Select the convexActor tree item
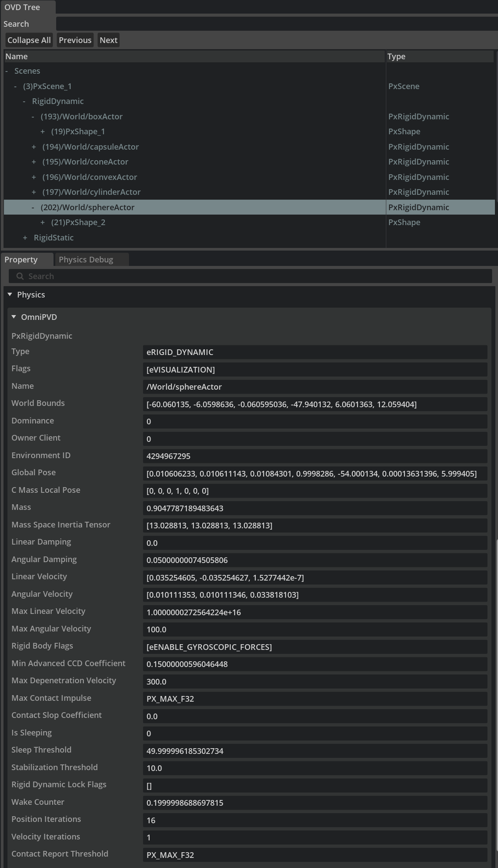 [x=90, y=177]
